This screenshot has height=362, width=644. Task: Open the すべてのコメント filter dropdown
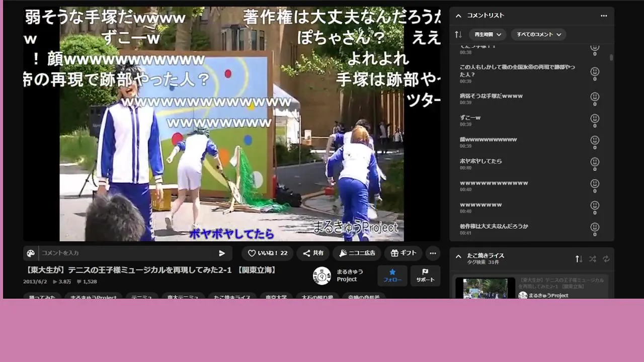pos(539,35)
